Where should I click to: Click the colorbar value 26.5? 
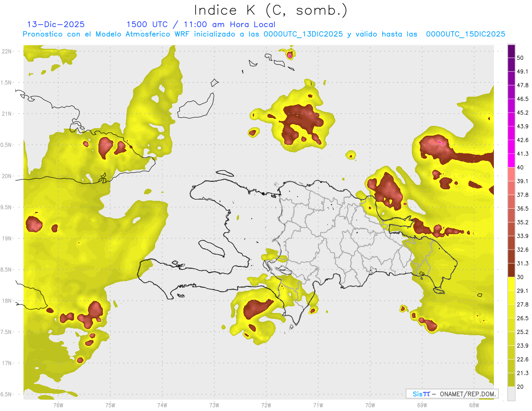tap(523, 318)
